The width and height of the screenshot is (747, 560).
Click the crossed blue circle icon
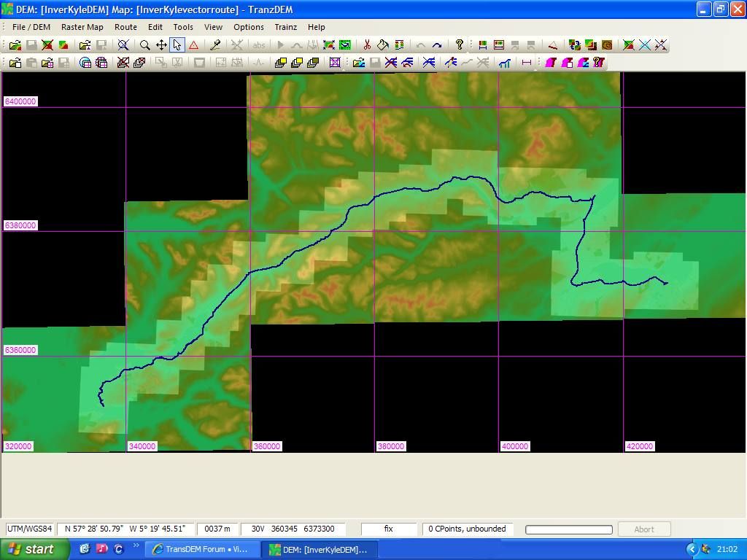tap(123, 45)
